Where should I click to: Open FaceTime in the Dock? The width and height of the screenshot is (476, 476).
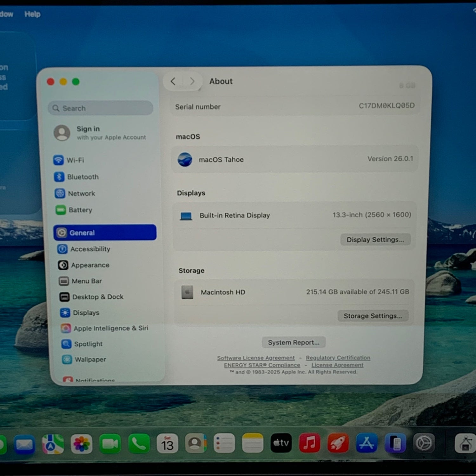coord(110,444)
